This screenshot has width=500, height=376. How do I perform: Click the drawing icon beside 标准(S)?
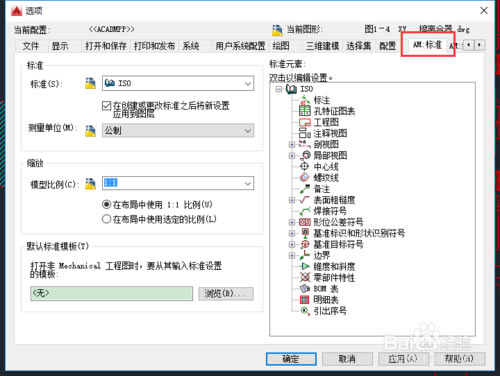tap(90, 83)
